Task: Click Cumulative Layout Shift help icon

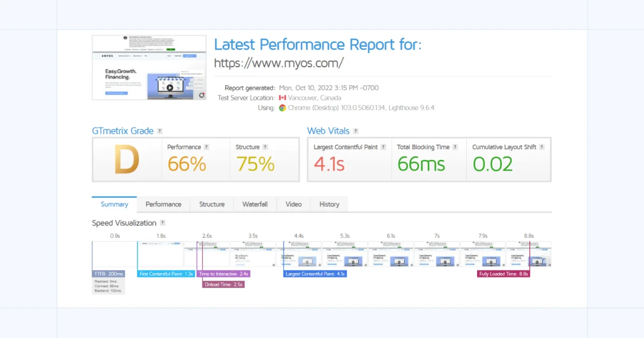Action: 542,147
